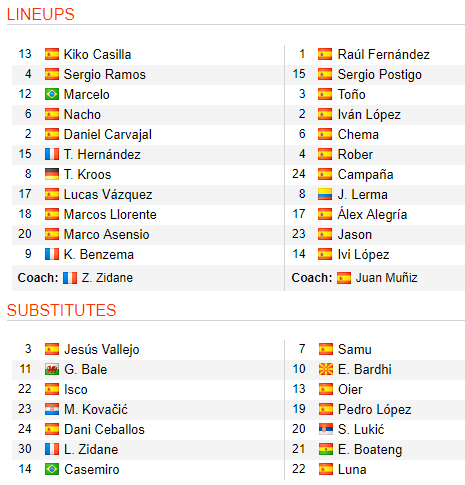Click the Serbia flag beside S. Lukić

(326, 429)
